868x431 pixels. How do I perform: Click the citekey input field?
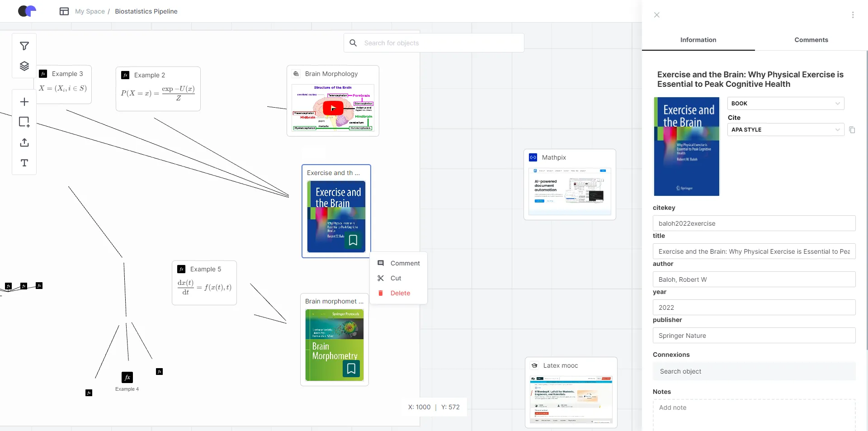tap(754, 223)
